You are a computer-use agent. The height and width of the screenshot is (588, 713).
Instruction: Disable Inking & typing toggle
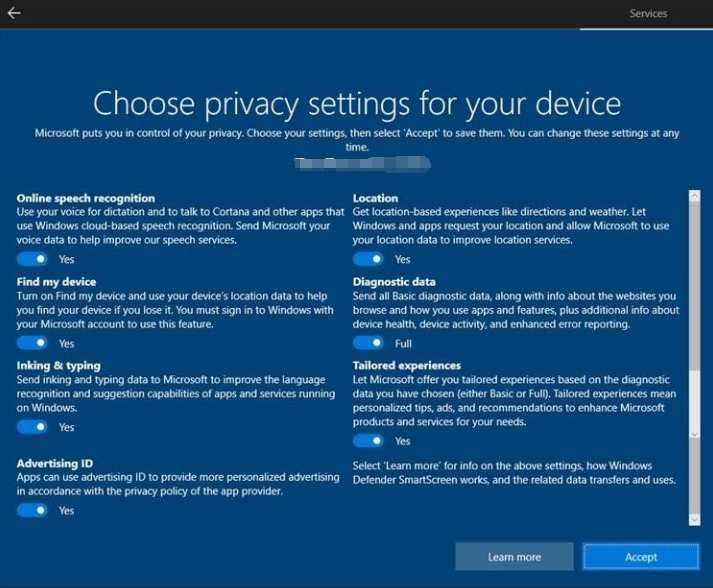[x=33, y=427]
